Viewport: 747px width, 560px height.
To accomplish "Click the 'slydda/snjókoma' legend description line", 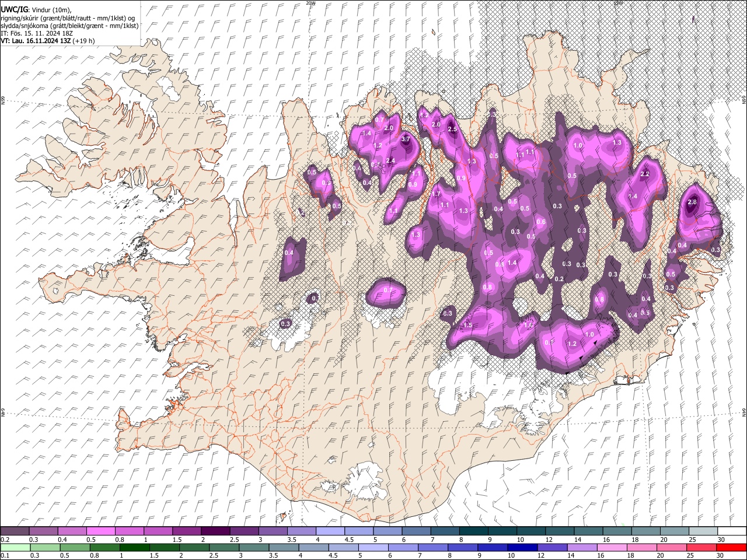I will [x=69, y=26].
